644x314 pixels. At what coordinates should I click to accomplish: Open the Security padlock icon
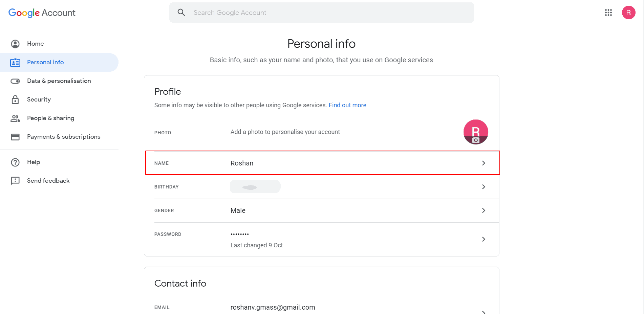click(15, 99)
